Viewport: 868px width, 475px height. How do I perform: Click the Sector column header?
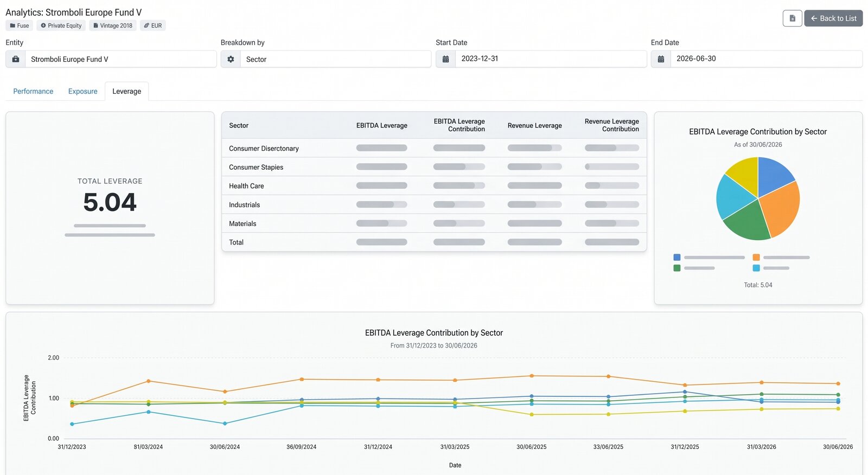coord(239,125)
